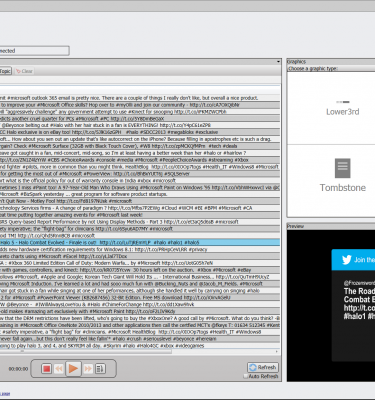Click the connection status field at top
The height and width of the screenshot is (400, 375).
34,51
